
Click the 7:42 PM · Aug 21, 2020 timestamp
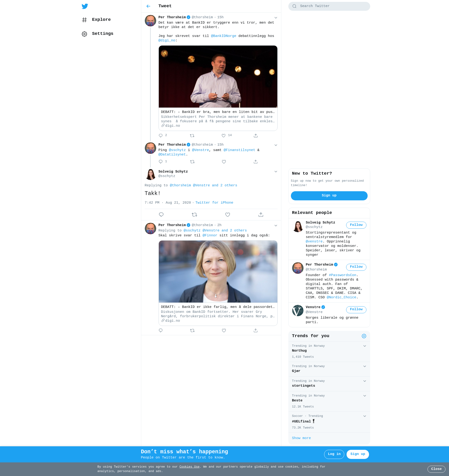[168, 202]
